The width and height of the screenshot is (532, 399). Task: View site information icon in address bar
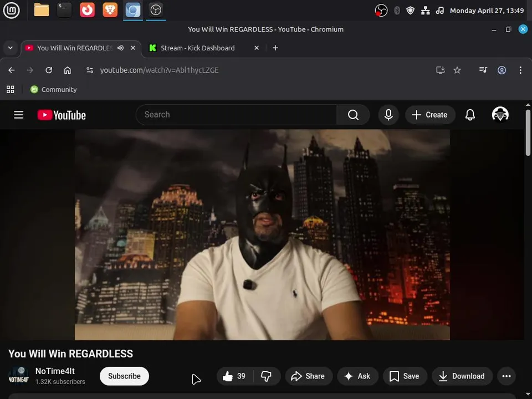90,70
